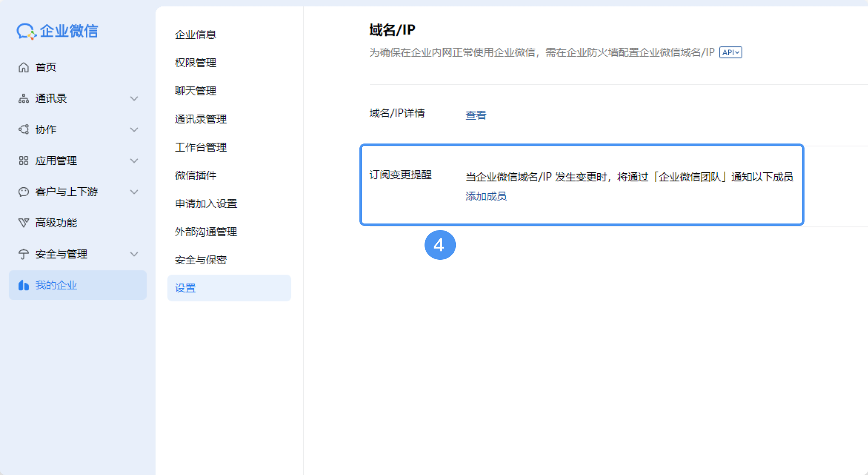Image resolution: width=868 pixels, height=475 pixels.
Task: Click the 域名/IP page heading
Action: 392,30
